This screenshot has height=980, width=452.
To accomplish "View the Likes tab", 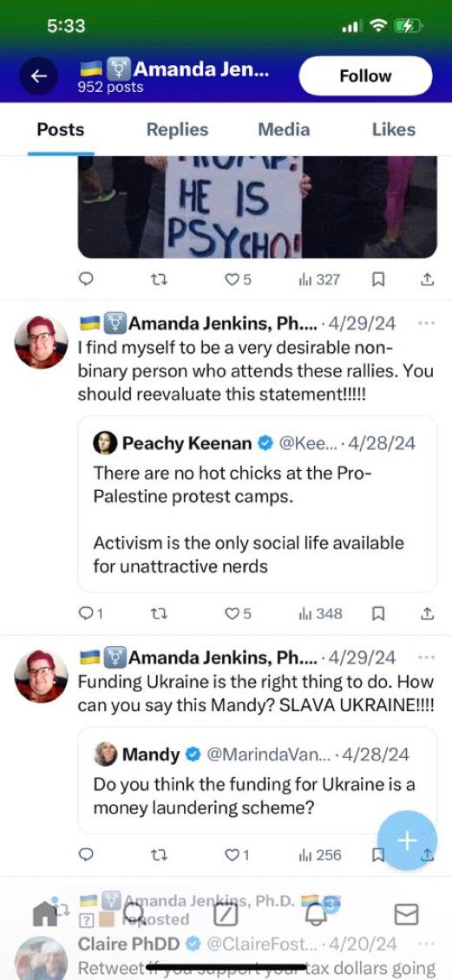I will tap(393, 129).
